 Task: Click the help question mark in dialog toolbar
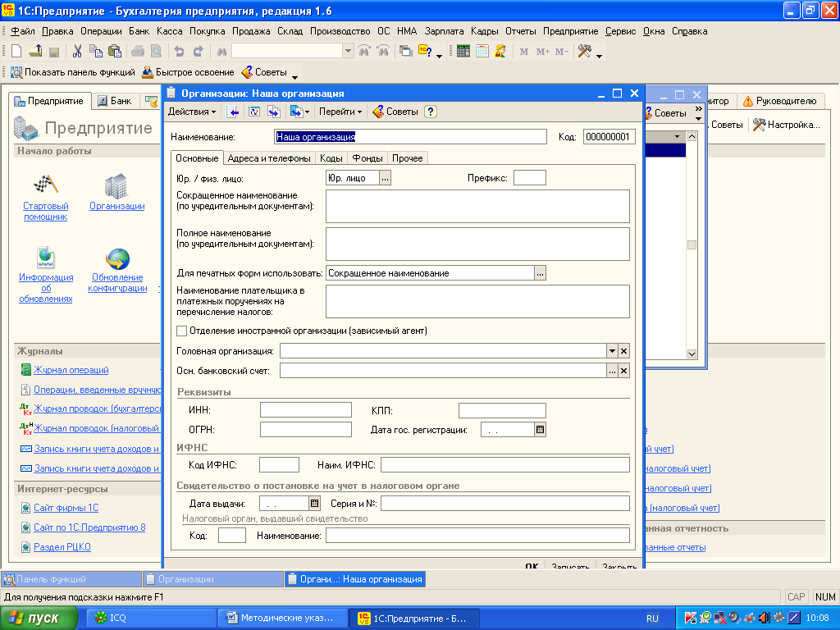tap(430, 112)
